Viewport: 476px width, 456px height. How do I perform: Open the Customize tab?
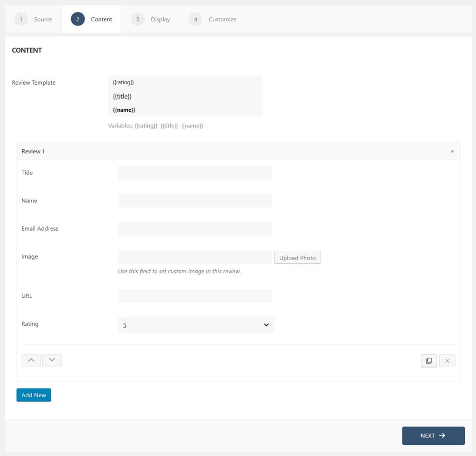point(222,19)
